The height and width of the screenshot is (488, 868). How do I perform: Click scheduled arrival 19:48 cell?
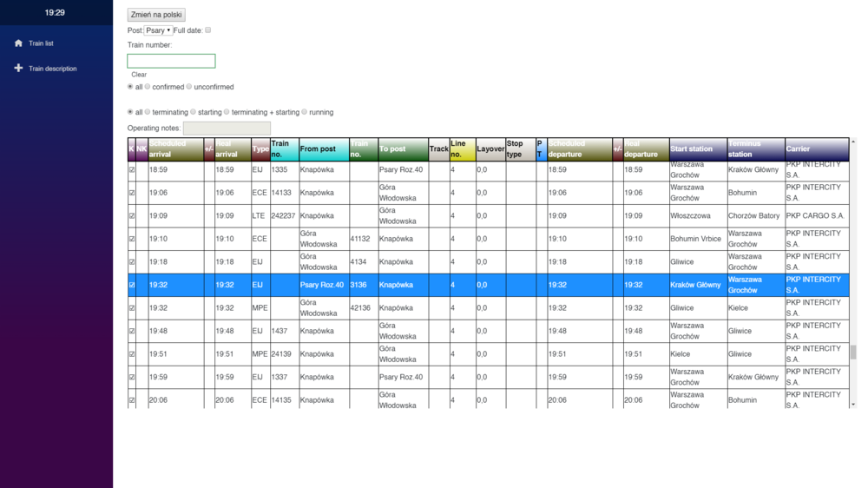coord(175,331)
